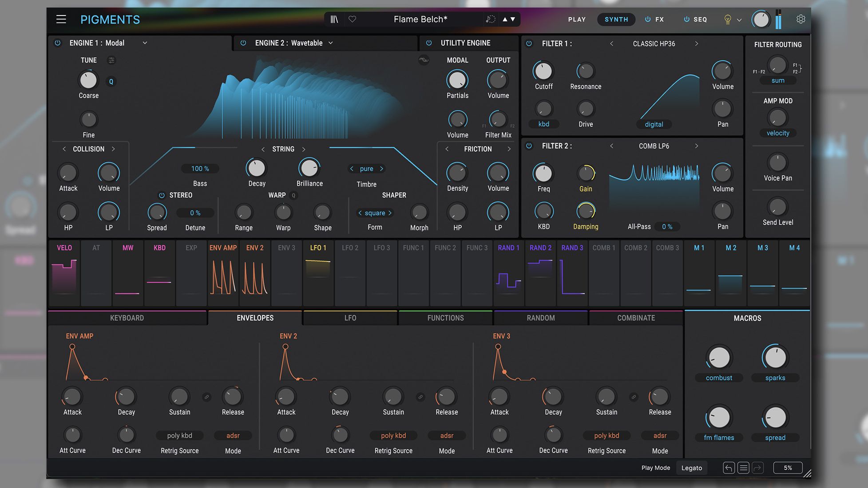
Task: Open the Engine 1 Modal dropdown
Action: (145, 43)
